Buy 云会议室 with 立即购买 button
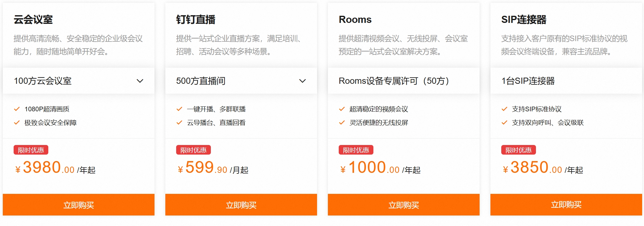644x226 pixels. point(79,205)
